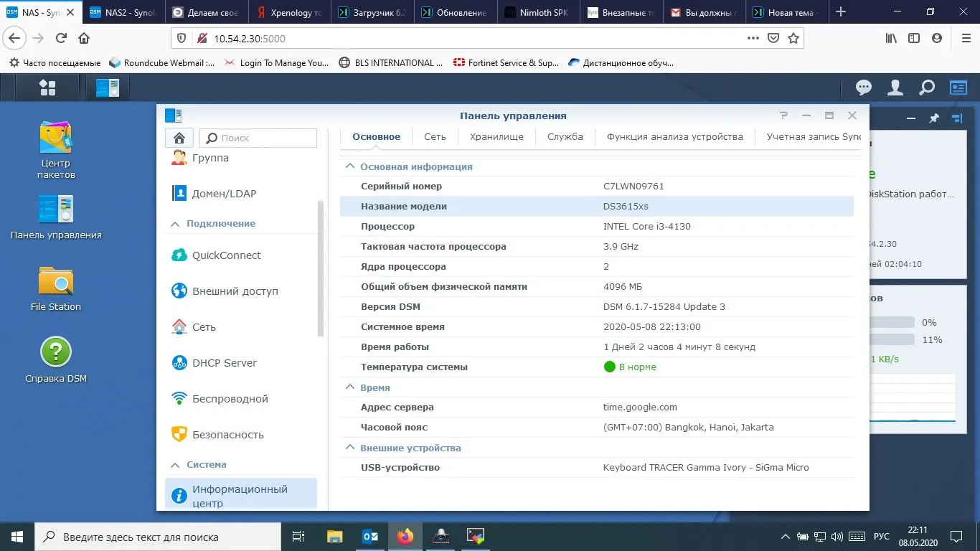Open File Station desktop icon
Screen dimensions: 980x551
point(56,289)
